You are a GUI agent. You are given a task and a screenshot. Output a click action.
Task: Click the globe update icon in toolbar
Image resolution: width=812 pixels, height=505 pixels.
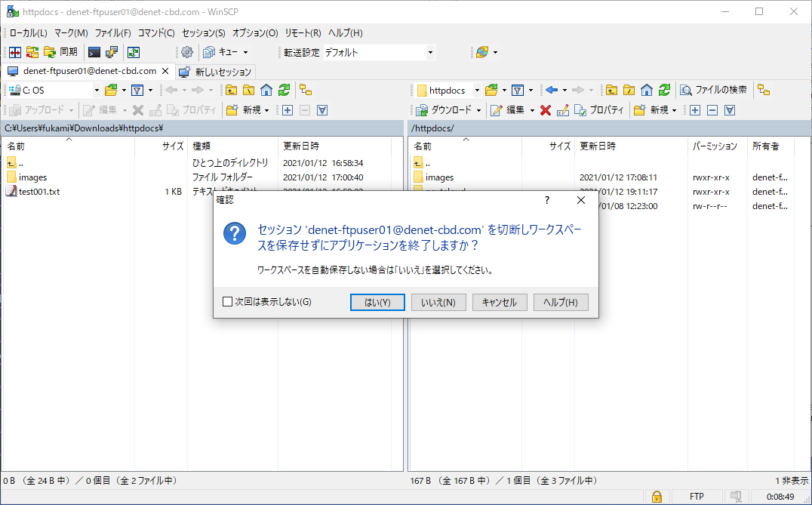tap(482, 52)
